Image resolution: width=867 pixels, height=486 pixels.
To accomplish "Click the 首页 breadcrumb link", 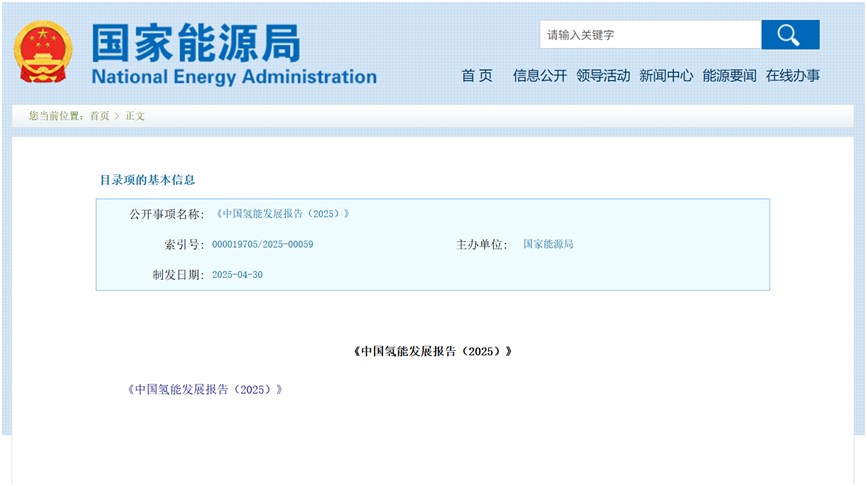I will point(100,116).
